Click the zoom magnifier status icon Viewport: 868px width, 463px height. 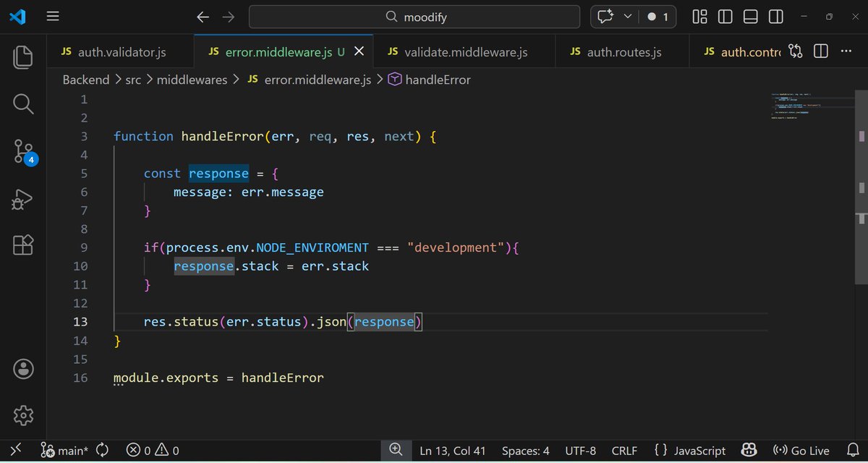(x=396, y=450)
